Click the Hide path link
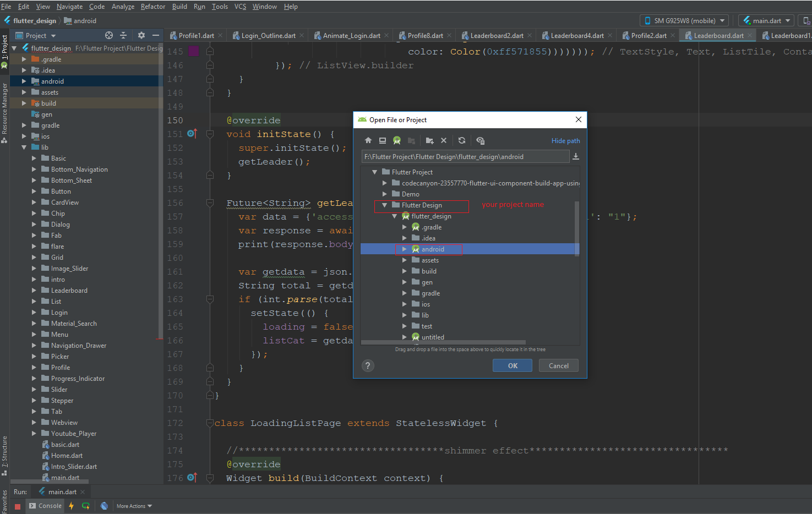812x514 pixels. pos(565,141)
